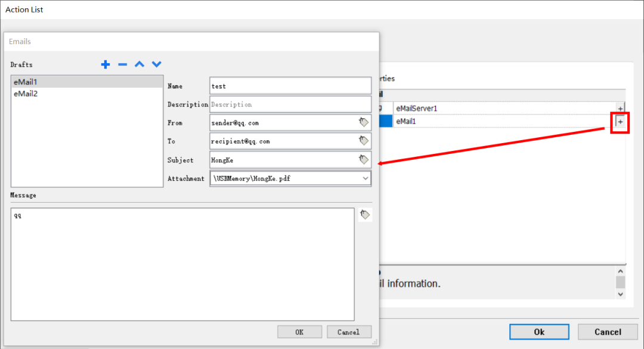Open editor via plus beside eMailServer1
Viewport: 644px width, 349px height.
pos(620,109)
